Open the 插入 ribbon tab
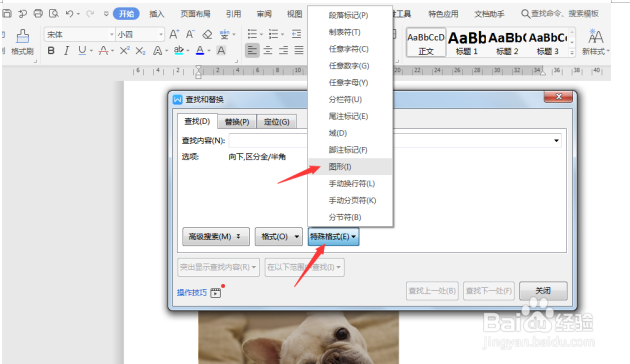 (157, 14)
